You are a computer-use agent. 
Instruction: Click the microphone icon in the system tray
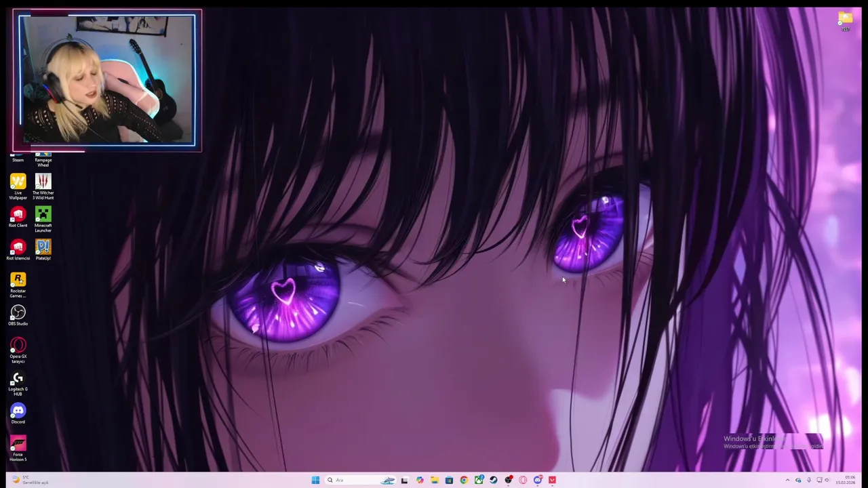click(x=808, y=480)
